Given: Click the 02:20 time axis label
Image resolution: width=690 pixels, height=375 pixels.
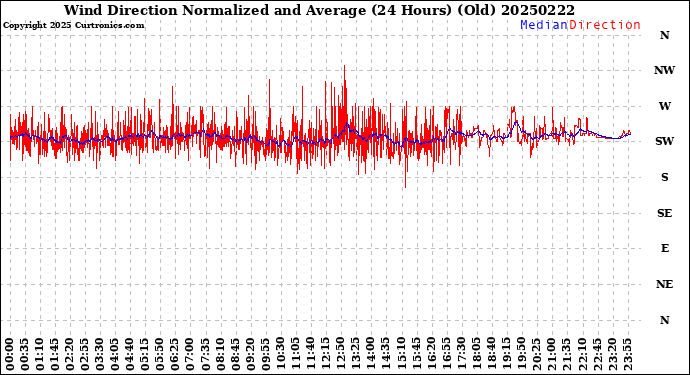Looking at the screenshot, I should [x=70, y=354].
